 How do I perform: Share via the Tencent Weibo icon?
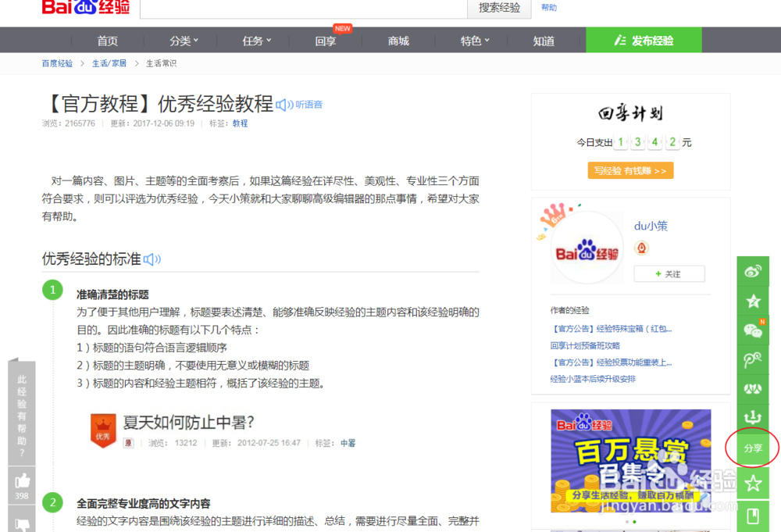click(x=753, y=359)
